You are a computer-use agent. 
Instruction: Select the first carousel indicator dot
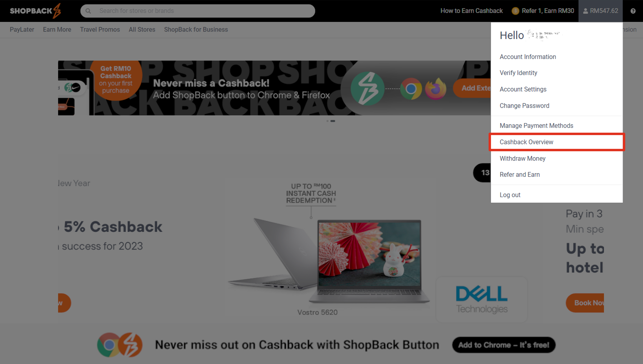327,121
